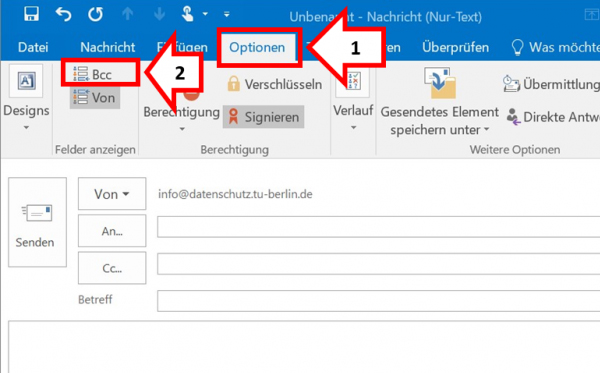This screenshot has height=373, width=600.
Task: Select the Optionen tab
Action: pyautogui.click(x=257, y=47)
